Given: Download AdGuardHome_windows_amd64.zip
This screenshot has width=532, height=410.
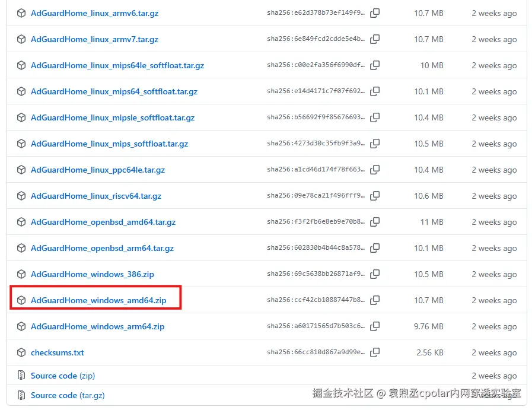Looking at the screenshot, I should [98, 300].
